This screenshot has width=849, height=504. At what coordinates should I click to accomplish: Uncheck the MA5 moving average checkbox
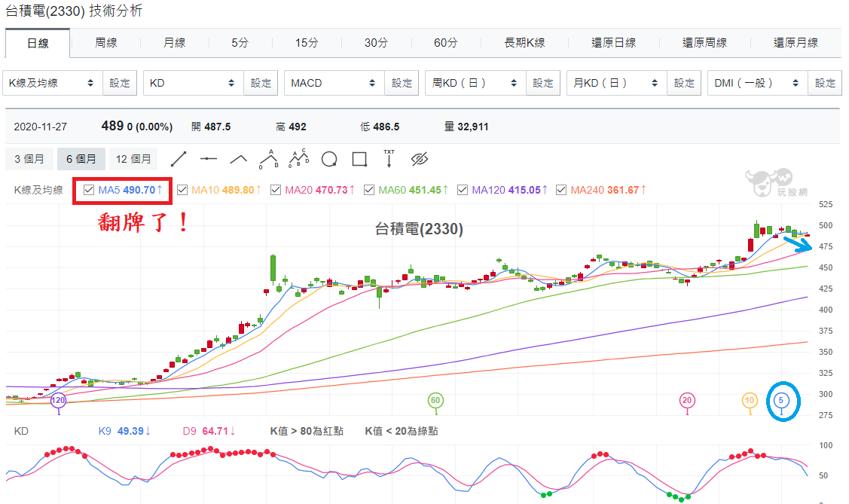tap(89, 190)
